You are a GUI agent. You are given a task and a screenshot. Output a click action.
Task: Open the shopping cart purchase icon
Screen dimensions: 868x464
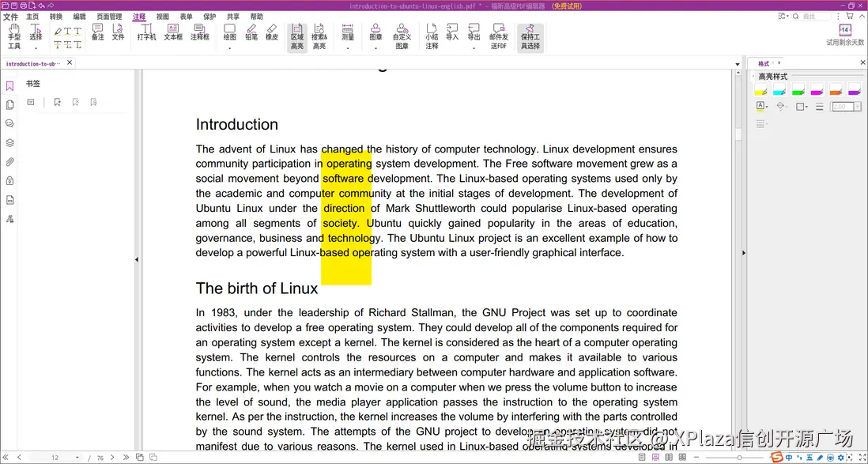(849, 16)
